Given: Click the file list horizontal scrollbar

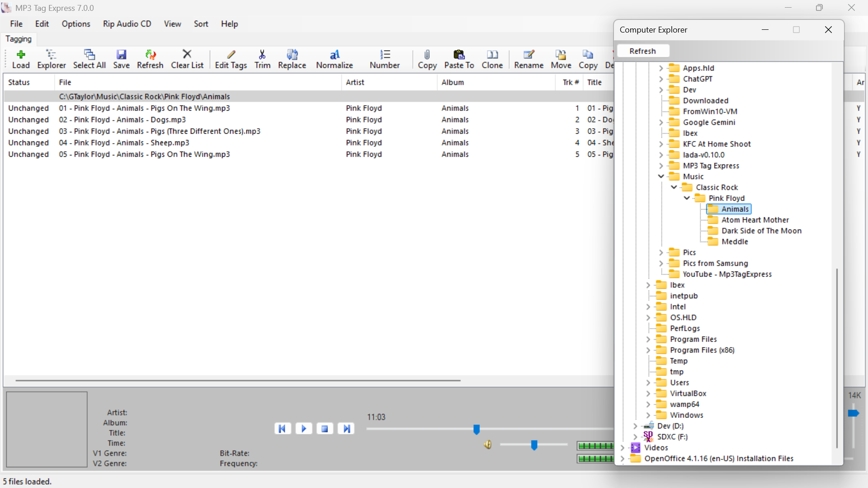Looking at the screenshot, I should pyautogui.click(x=238, y=380).
